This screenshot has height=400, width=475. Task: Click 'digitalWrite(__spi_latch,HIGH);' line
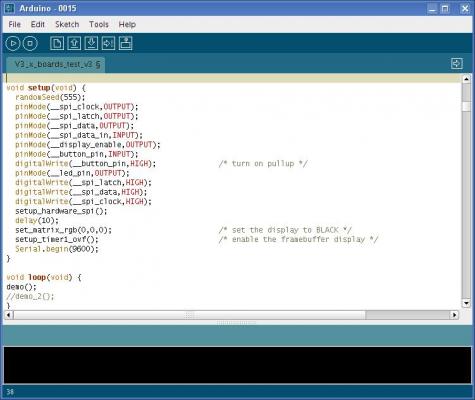83,183
